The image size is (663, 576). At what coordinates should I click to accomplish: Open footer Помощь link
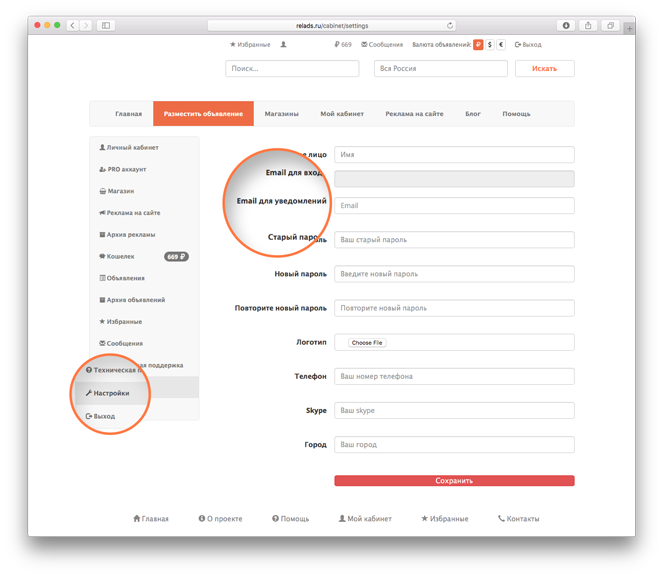coord(290,518)
